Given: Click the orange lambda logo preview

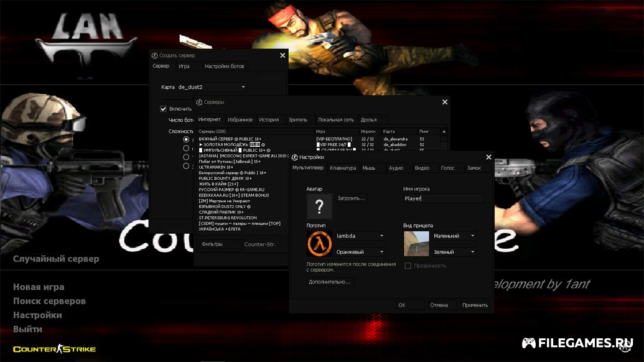Looking at the screenshot, I should (x=319, y=244).
